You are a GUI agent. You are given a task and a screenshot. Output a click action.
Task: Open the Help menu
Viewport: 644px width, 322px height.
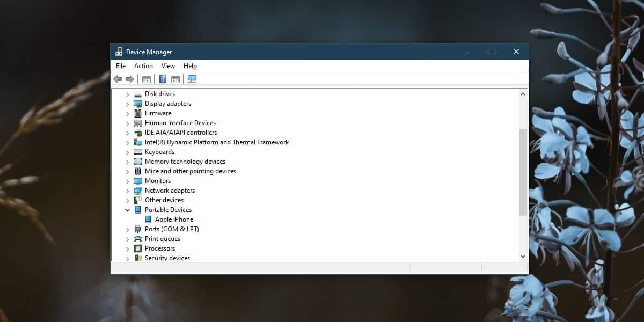190,66
